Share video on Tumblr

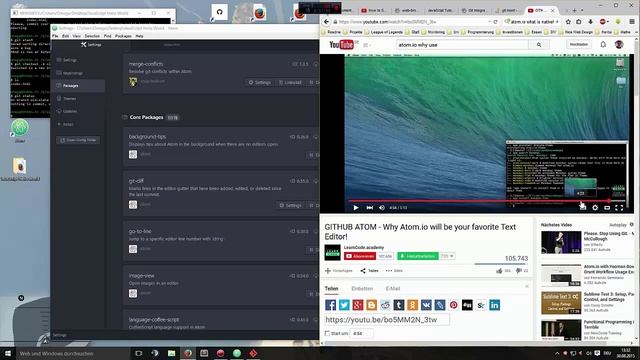[x=399, y=305]
